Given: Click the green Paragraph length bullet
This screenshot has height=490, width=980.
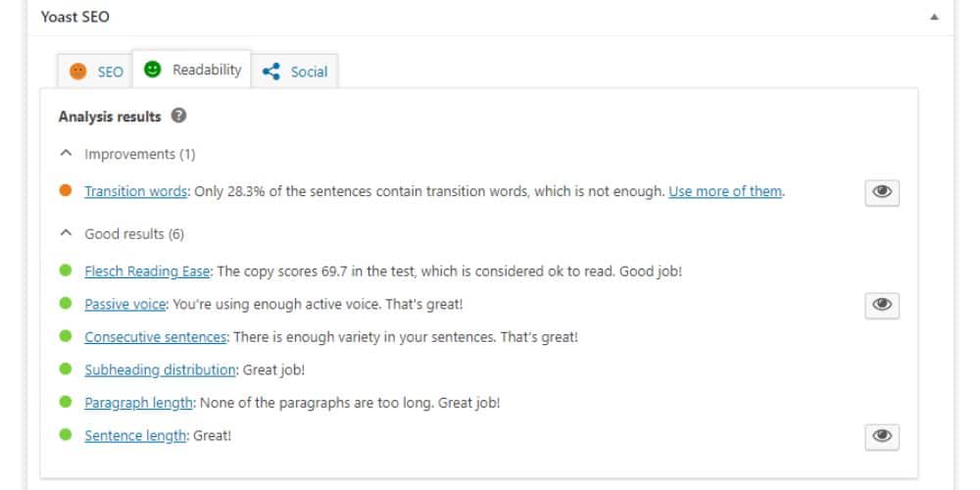Looking at the screenshot, I should coord(66,403).
